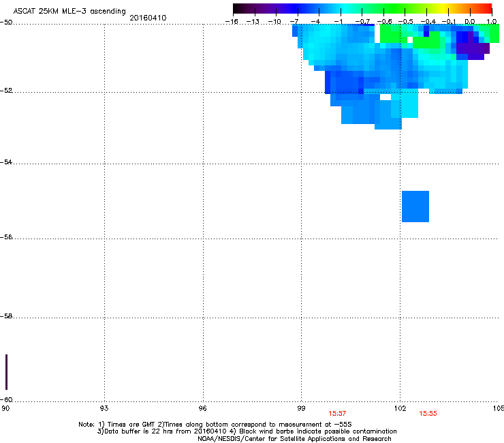Viewport: 504px width, 443px height.
Task: Click the color bar label '-0.4'
Action: click(428, 22)
